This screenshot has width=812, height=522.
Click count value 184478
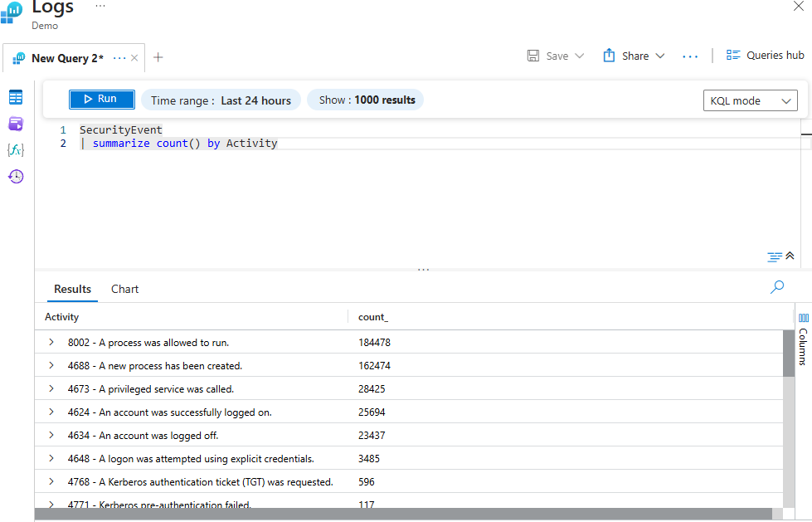374,343
